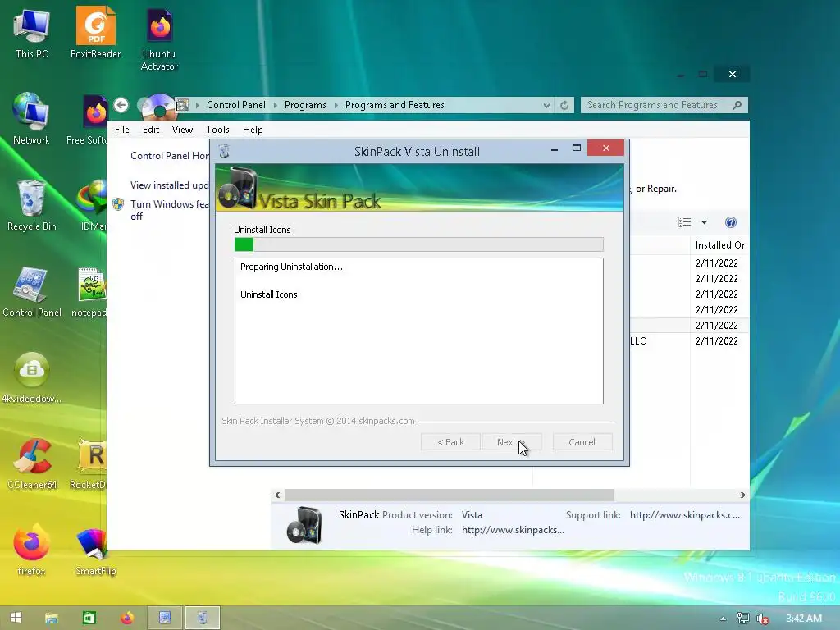Open Ubuntu Activator desktop icon
The image size is (840, 630).
[x=159, y=39]
